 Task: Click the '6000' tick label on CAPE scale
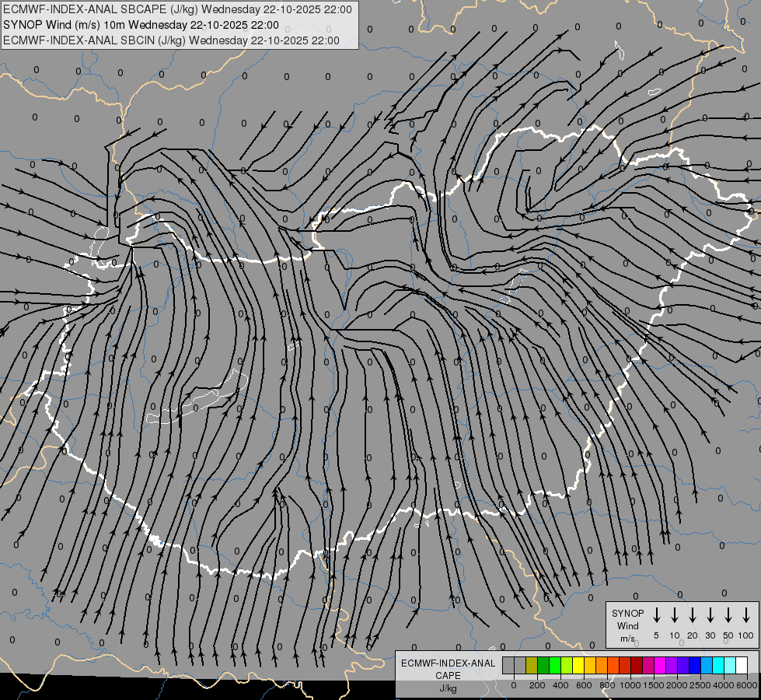pyautogui.click(x=747, y=685)
